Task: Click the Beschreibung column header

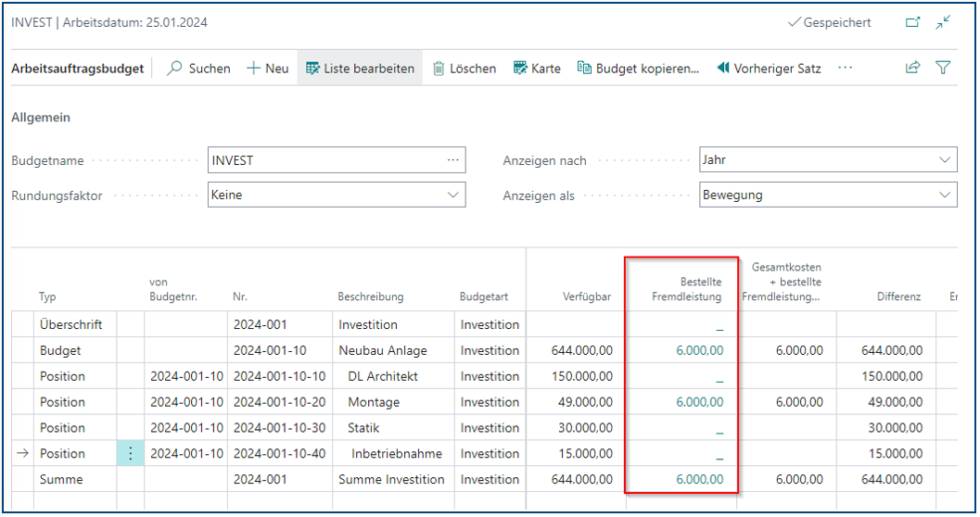Action: 371,296
